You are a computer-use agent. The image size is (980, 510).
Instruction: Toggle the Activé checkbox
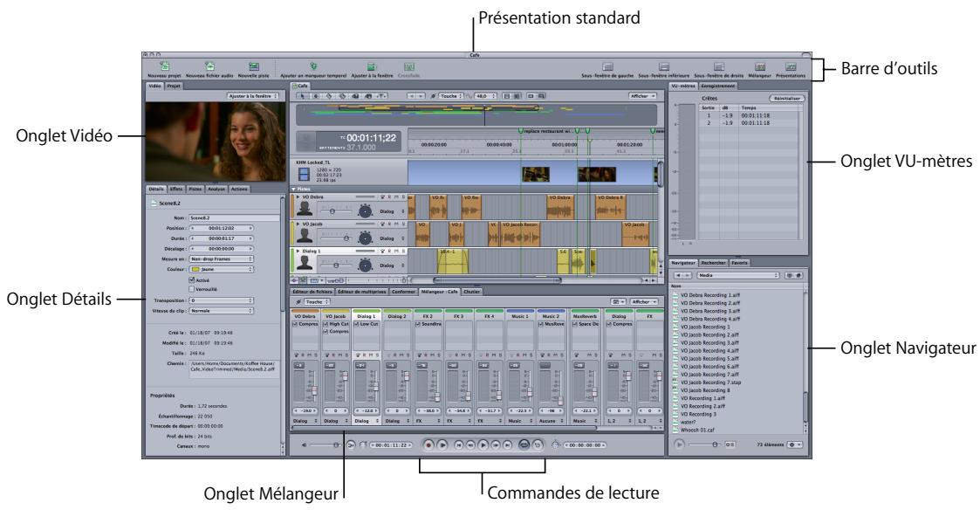click(192, 280)
